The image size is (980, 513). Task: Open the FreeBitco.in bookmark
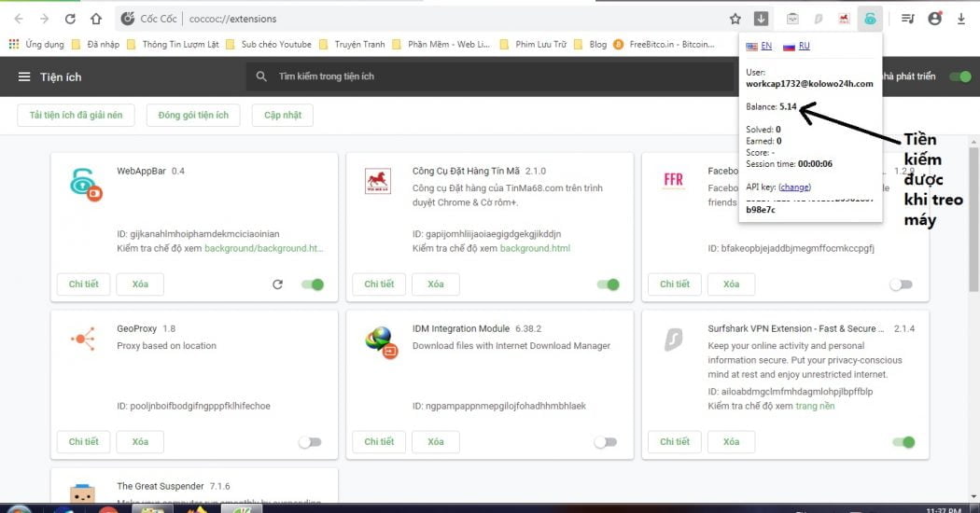tap(664, 44)
